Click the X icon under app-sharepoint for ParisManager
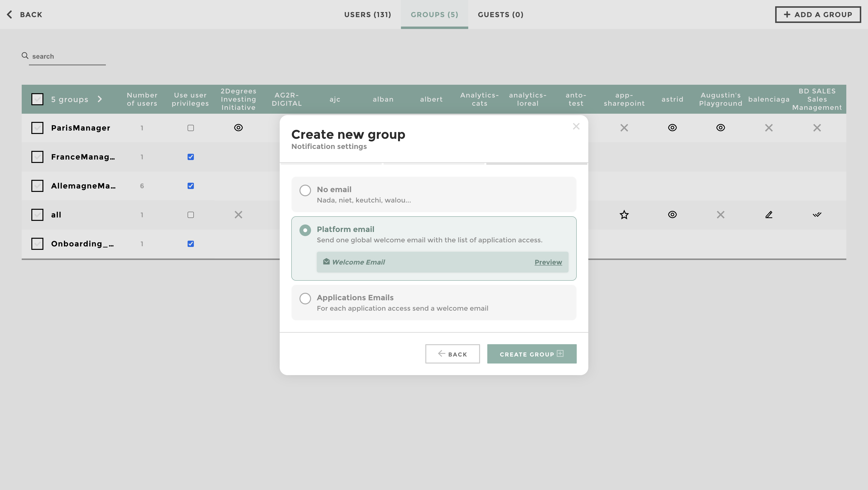 point(624,128)
